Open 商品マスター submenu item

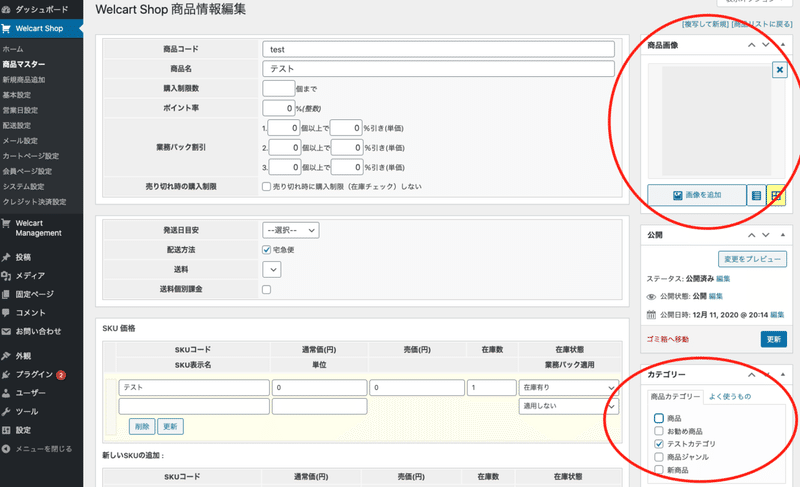click(23, 64)
